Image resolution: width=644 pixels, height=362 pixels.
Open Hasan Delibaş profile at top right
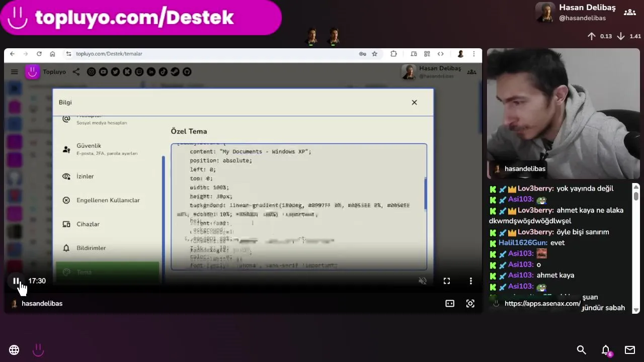click(576, 13)
